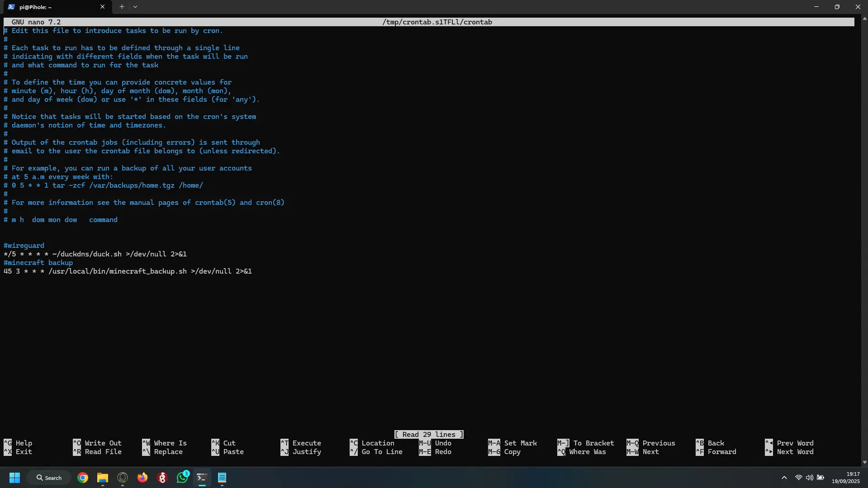Open the Windows Start menu
Viewport: 868px width, 488px height.
click(x=14, y=478)
